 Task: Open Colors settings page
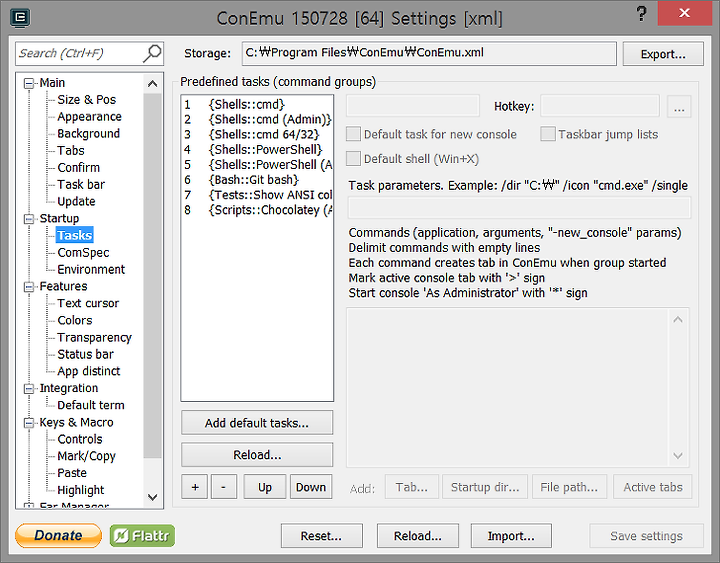[x=75, y=321]
